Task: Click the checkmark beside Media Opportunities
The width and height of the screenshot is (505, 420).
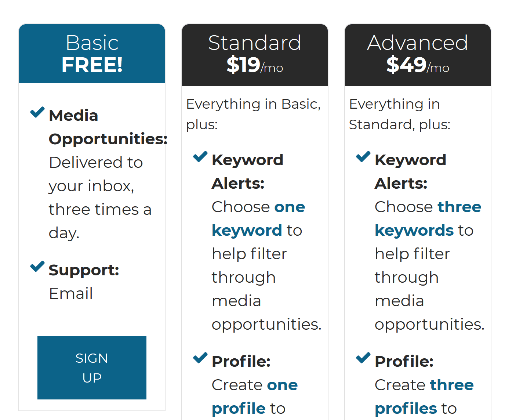Action: [x=37, y=112]
